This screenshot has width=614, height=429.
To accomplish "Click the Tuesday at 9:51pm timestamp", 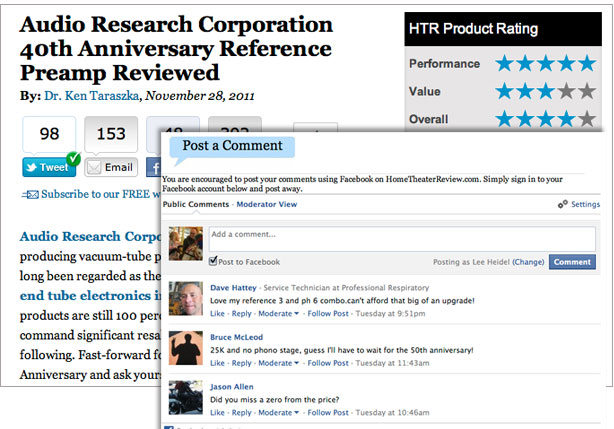I will click(x=390, y=314).
